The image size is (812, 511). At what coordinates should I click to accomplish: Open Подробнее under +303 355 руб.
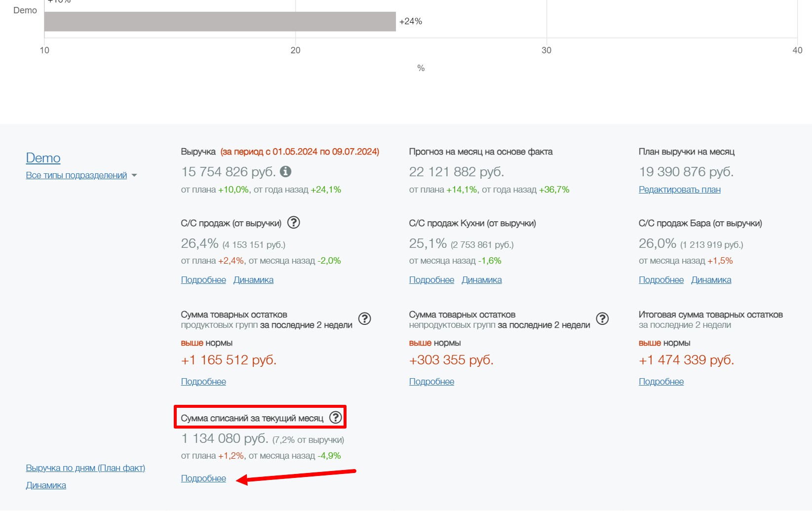point(431,382)
